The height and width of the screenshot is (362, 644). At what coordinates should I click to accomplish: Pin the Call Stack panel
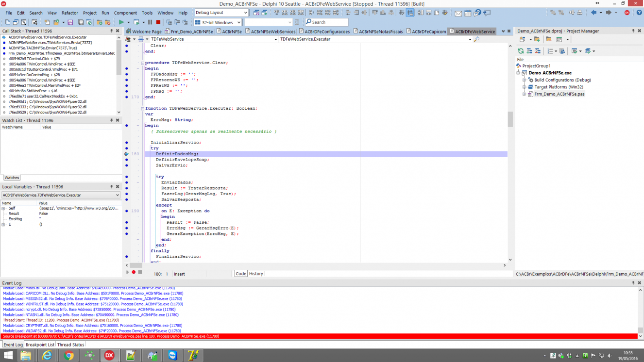click(111, 31)
